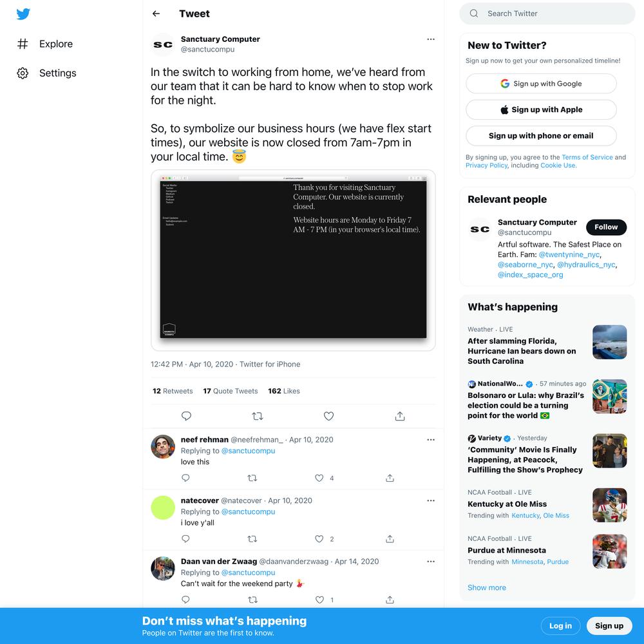
Task: Focus the Search Twitter field
Action: pos(547,14)
